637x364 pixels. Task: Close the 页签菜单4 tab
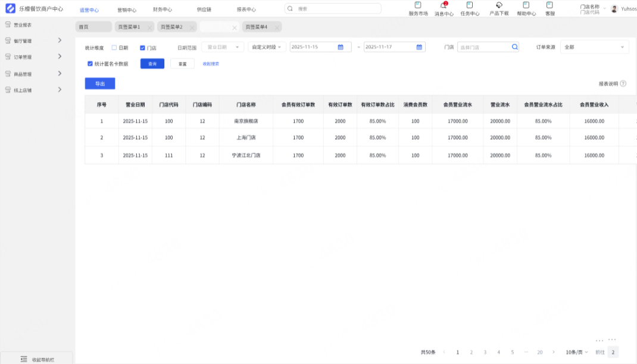click(277, 27)
